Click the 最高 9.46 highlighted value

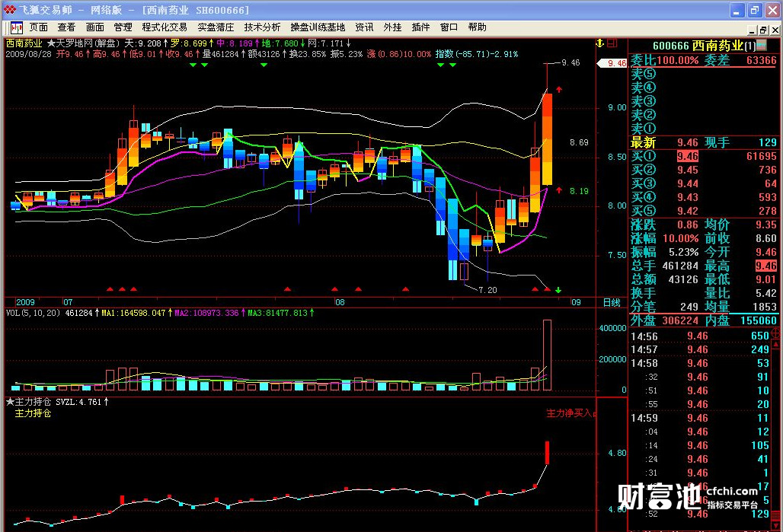(x=766, y=266)
